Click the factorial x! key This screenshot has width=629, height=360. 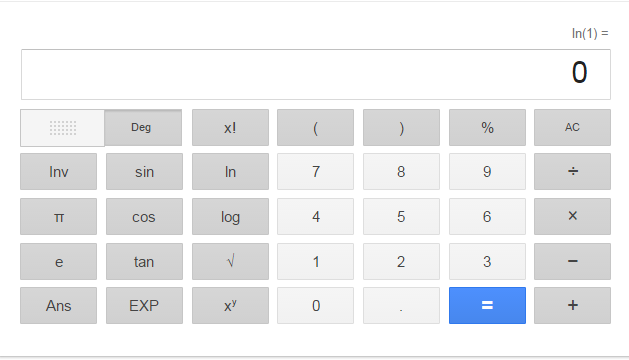coord(230,128)
